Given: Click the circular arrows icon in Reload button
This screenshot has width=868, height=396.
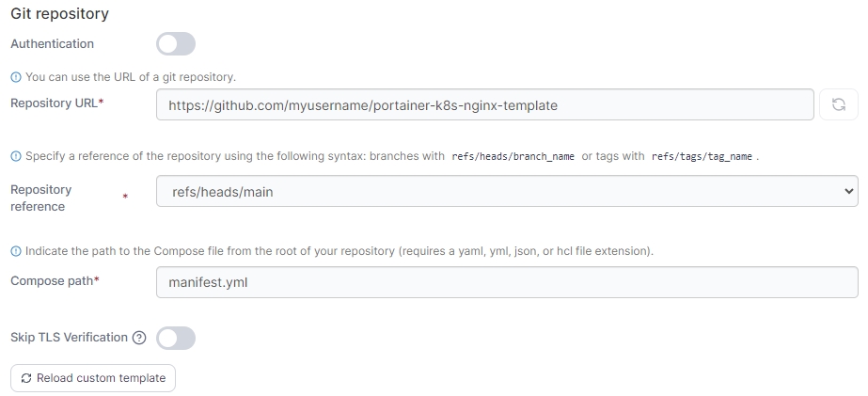Looking at the screenshot, I should coord(26,378).
